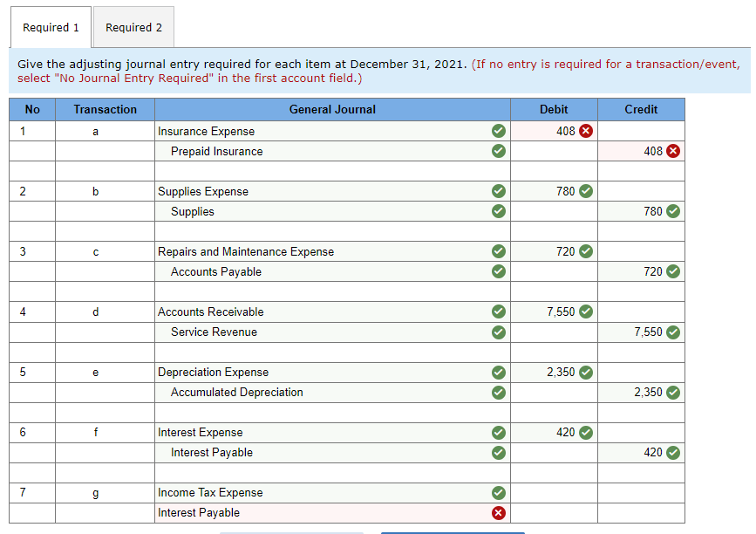Click the 420 credit in transaction f's Interest Payable row

click(x=641, y=453)
